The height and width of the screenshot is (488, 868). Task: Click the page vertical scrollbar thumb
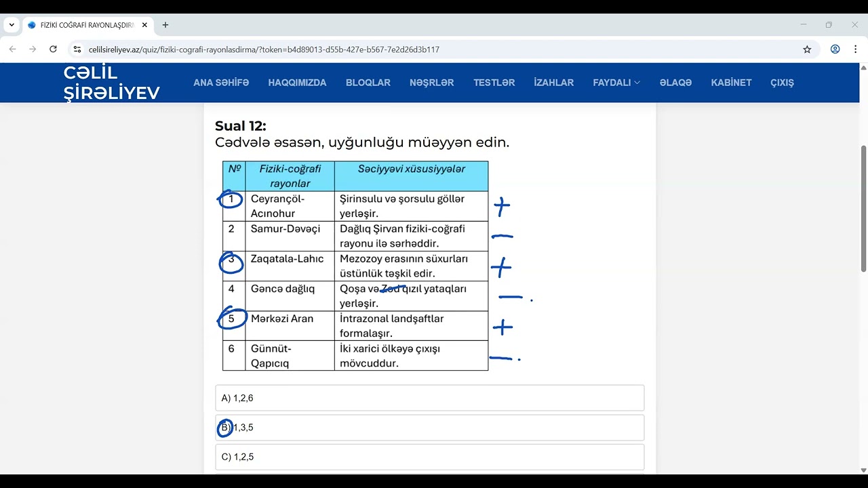[x=863, y=209]
